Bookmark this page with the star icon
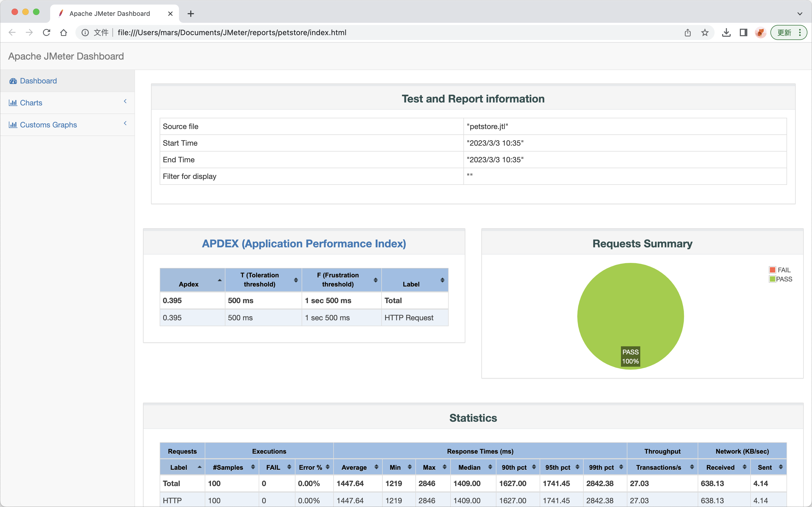This screenshot has width=812, height=507. click(x=705, y=32)
